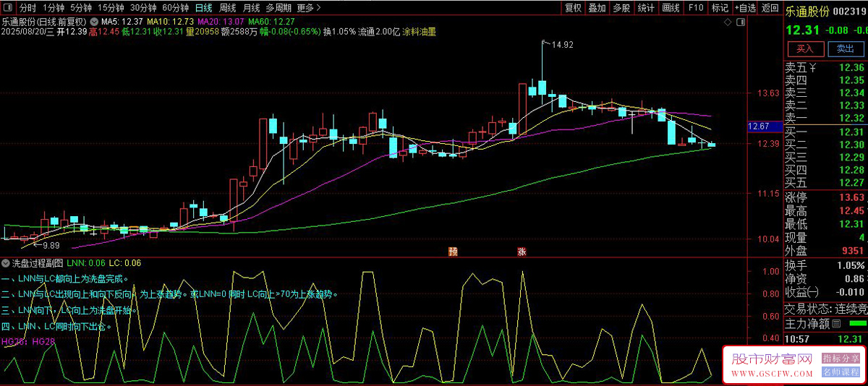Select the 卖三 12.34 order row

[x=826, y=93]
